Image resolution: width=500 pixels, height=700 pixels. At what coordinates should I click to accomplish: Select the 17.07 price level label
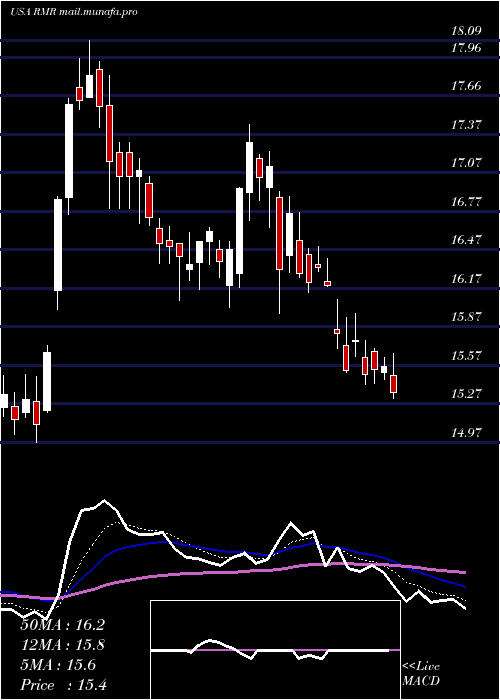pyautogui.click(x=466, y=163)
